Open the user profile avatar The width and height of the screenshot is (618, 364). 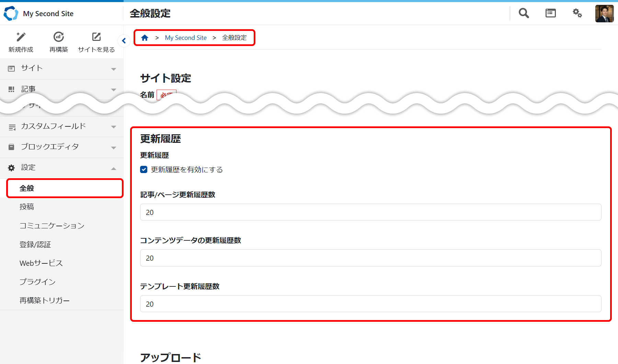click(x=604, y=14)
